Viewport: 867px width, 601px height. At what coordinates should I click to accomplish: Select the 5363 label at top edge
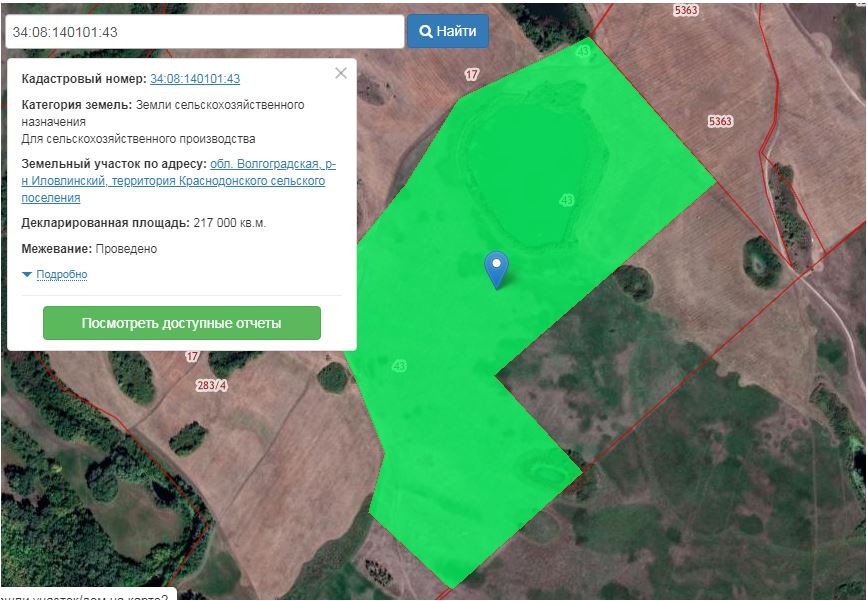[x=686, y=10]
